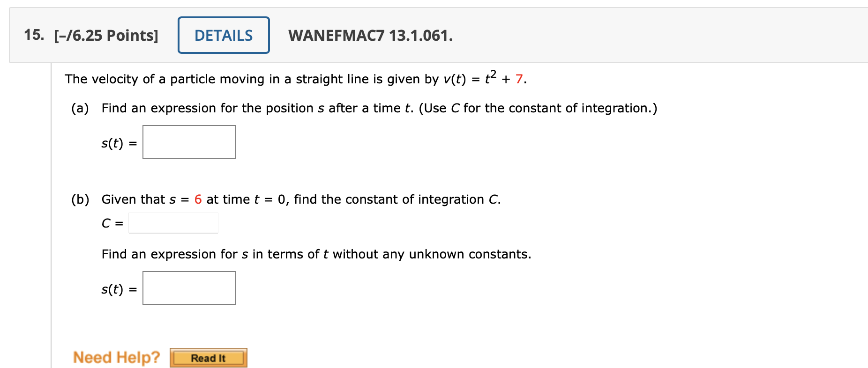This screenshot has width=868, height=368.
Task: Select the points header for question 15
Action: pos(105,34)
